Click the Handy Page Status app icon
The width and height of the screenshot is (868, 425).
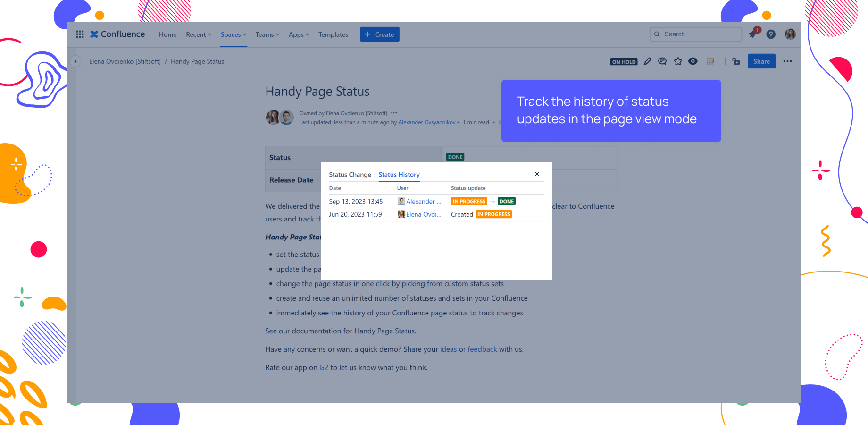coord(710,61)
